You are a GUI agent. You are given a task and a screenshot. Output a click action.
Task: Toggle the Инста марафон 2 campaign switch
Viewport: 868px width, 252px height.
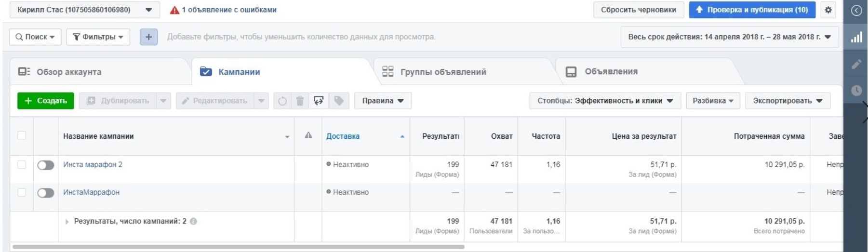[46, 165]
